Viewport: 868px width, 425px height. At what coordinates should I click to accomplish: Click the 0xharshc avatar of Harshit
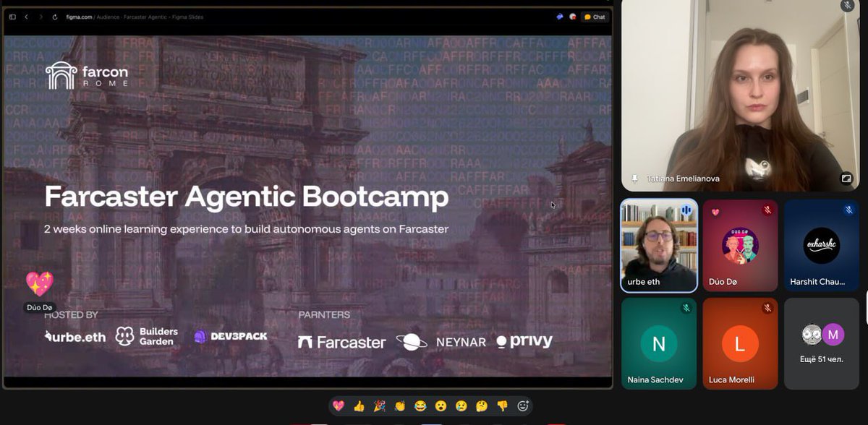coord(822,246)
